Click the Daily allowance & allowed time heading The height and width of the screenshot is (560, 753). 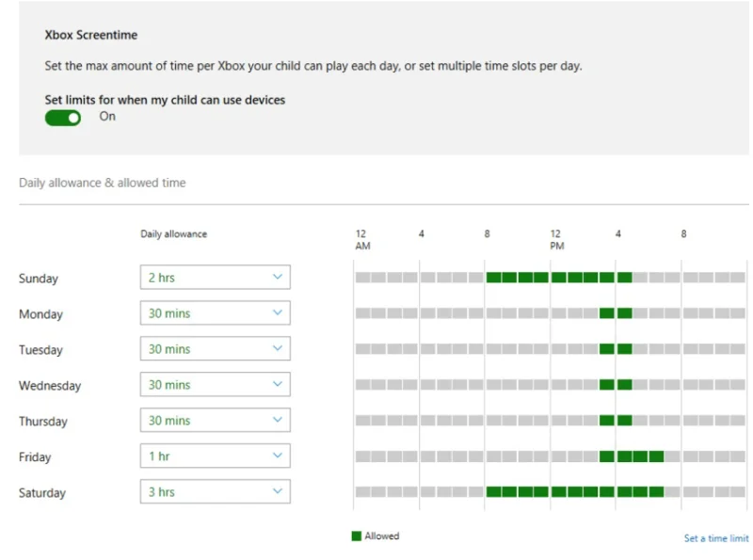coord(103,183)
